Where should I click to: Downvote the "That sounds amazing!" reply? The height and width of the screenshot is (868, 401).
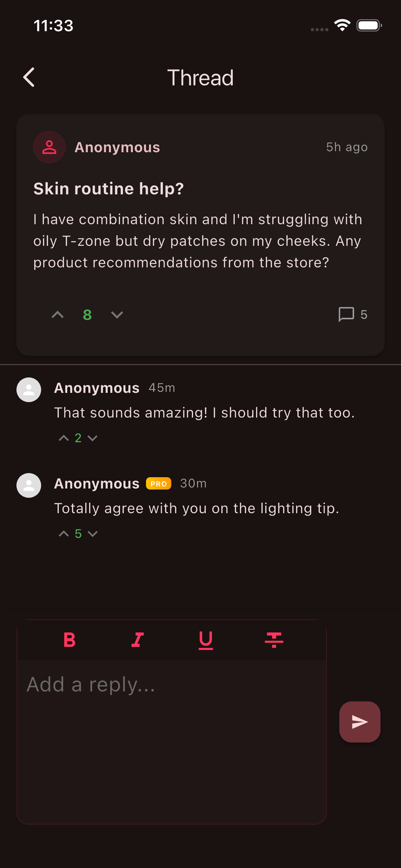93,438
